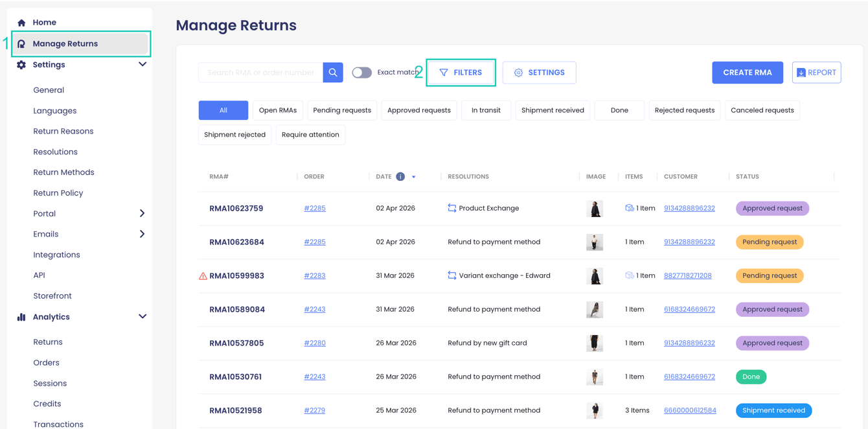This screenshot has width=868, height=429.
Task: Click the Date column sort arrow
Action: tap(414, 177)
